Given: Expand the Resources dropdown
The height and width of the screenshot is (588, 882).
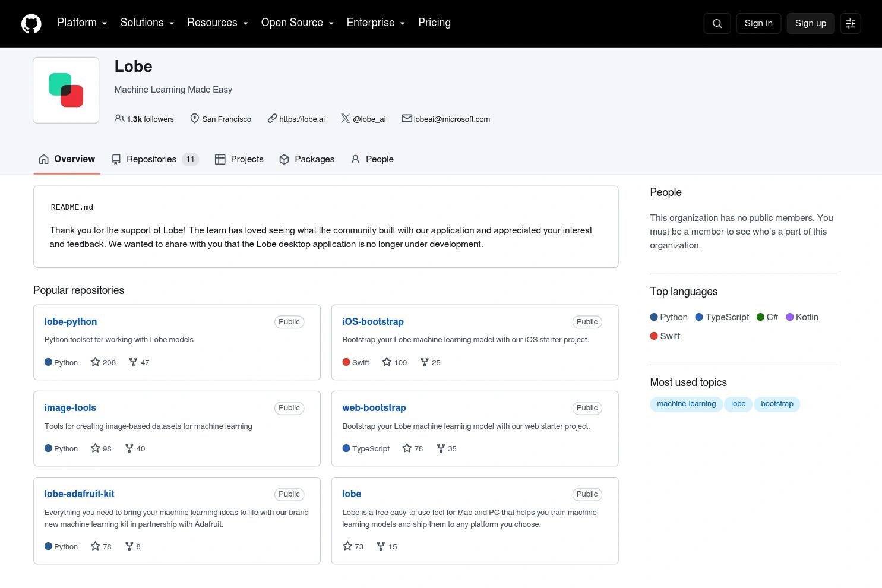Looking at the screenshot, I should click(217, 23).
